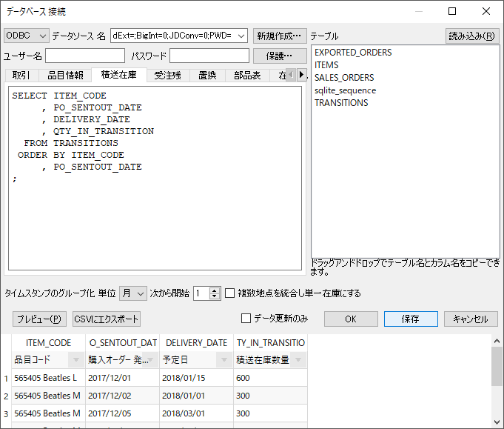Click the stepper arrows beside 次から開始
The image size is (504, 429).
(x=215, y=293)
